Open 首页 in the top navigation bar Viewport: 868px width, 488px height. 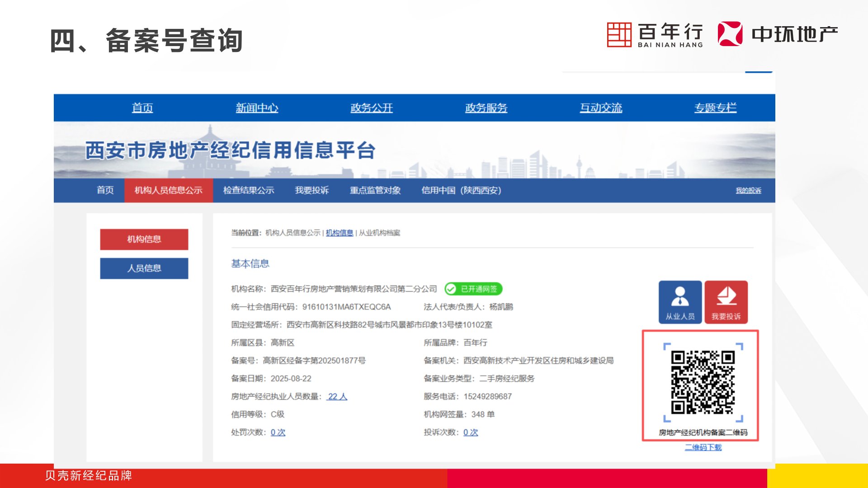tap(142, 108)
